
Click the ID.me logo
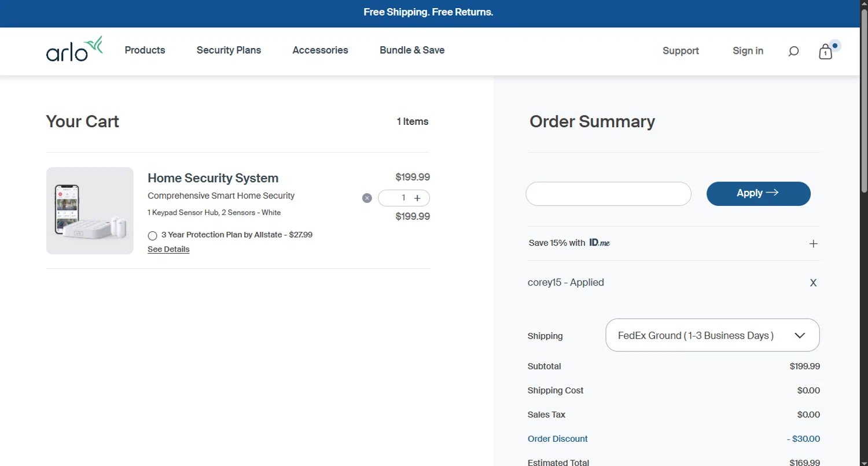[599, 243]
